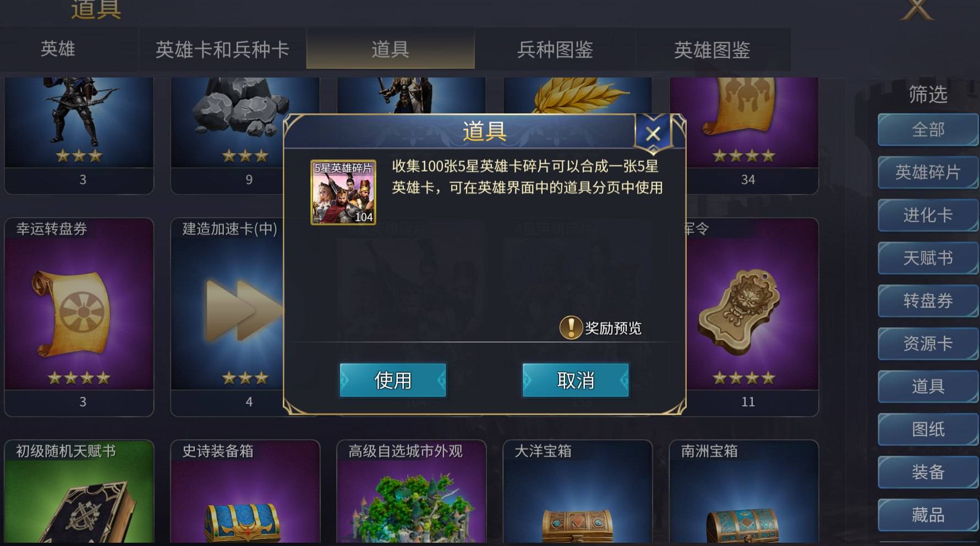Click the 5星英雄碎片 item icon in dialog
Image resolution: width=980 pixels, height=546 pixels.
tap(343, 192)
